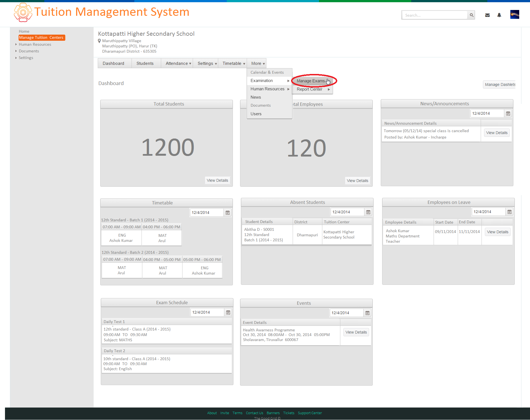Choose Documents from More menu
530x420 pixels.
click(269, 105)
